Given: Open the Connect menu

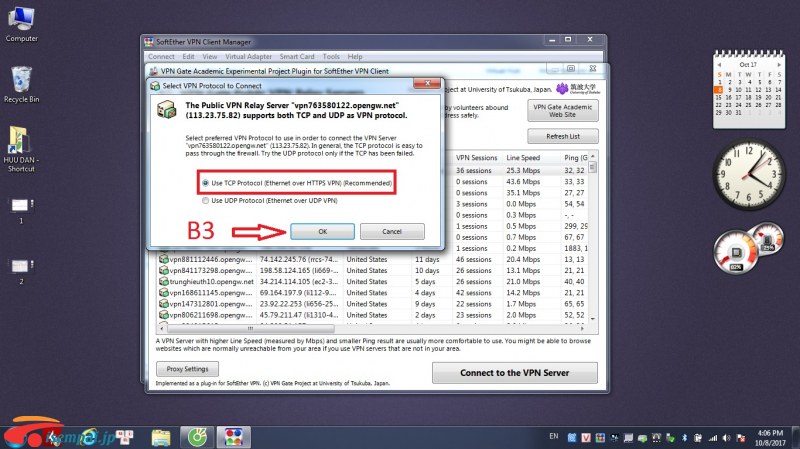Looking at the screenshot, I should (x=161, y=57).
